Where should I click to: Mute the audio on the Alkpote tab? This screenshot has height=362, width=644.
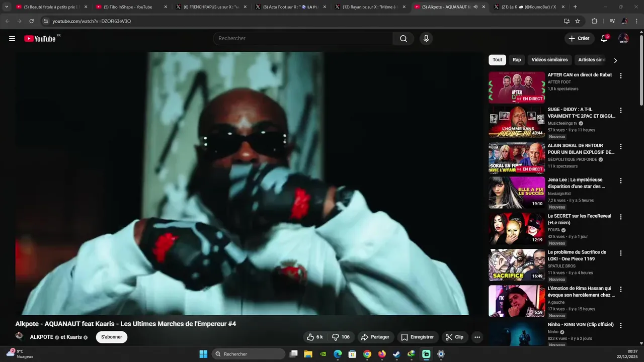click(475, 7)
